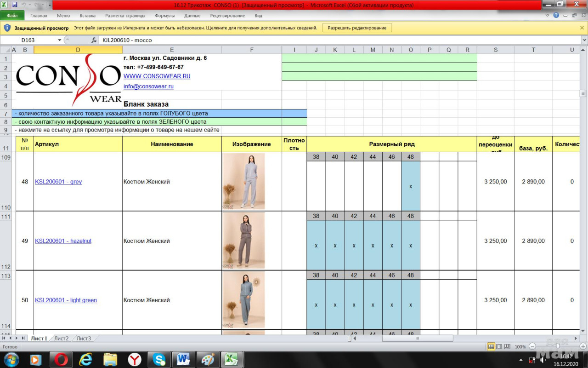Minimize the ribbon with the chevron icon

(547, 15)
